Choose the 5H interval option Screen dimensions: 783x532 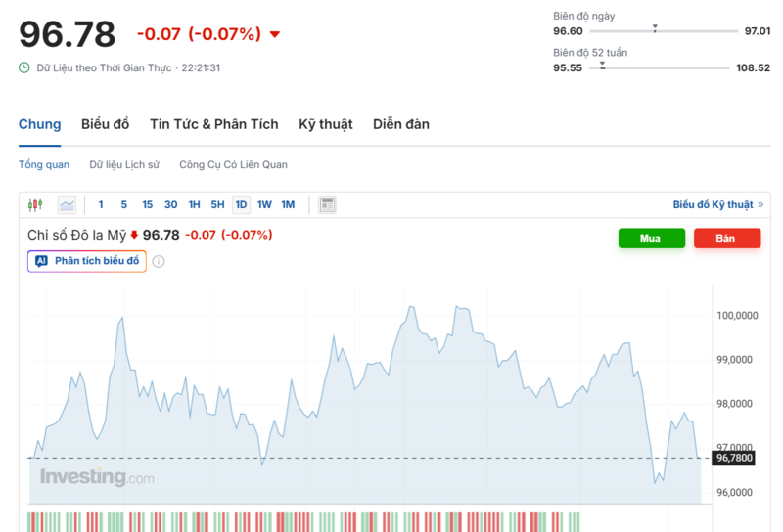pos(217,204)
